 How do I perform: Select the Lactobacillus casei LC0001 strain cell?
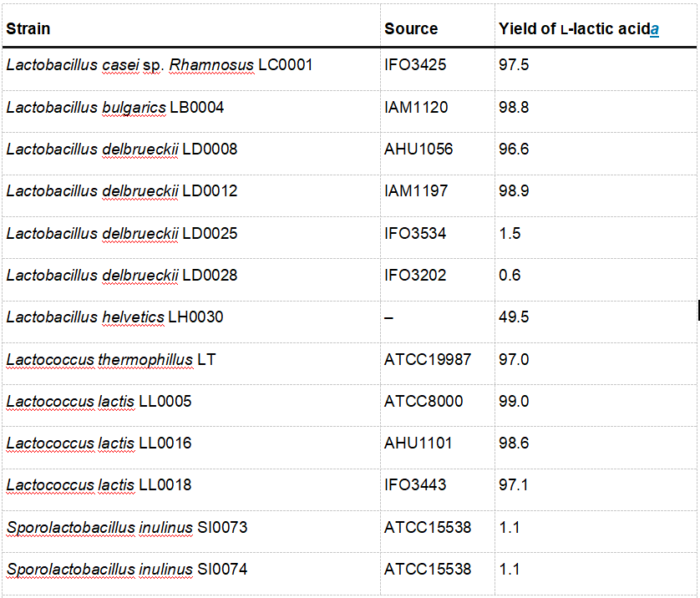(x=160, y=65)
